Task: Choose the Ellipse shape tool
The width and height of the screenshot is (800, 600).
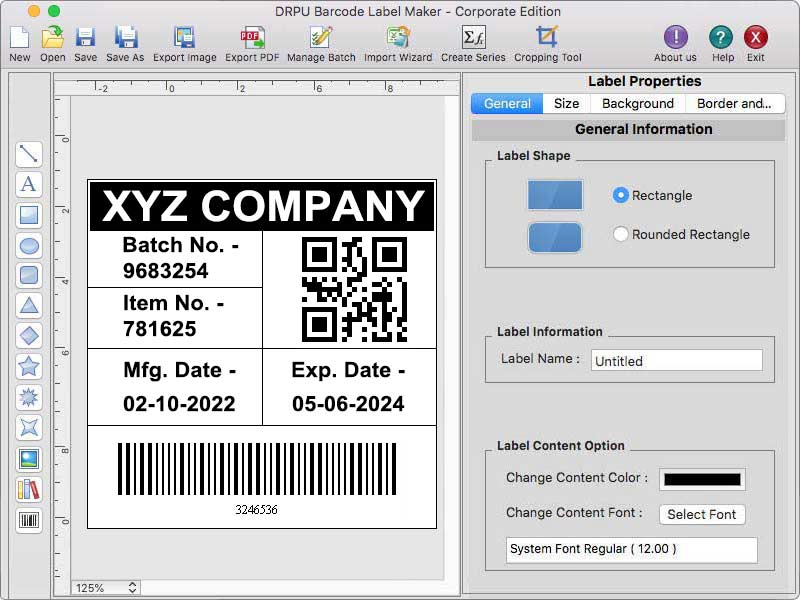Action: [29, 245]
